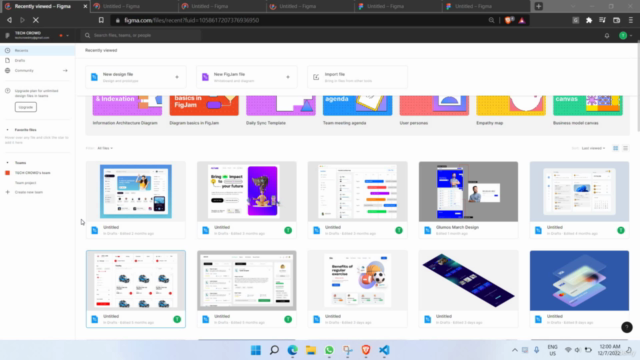Image resolution: width=640 pixels, height=360 pixels.
Task: Click the Brave shields icon
Action: click(509, 20)
